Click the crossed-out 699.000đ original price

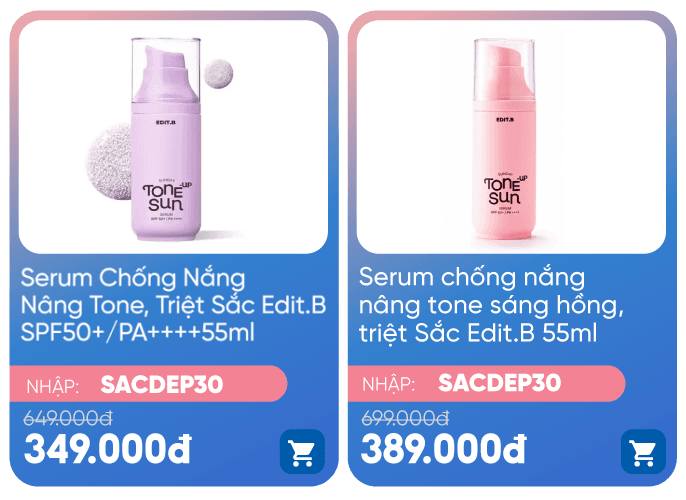405,418
